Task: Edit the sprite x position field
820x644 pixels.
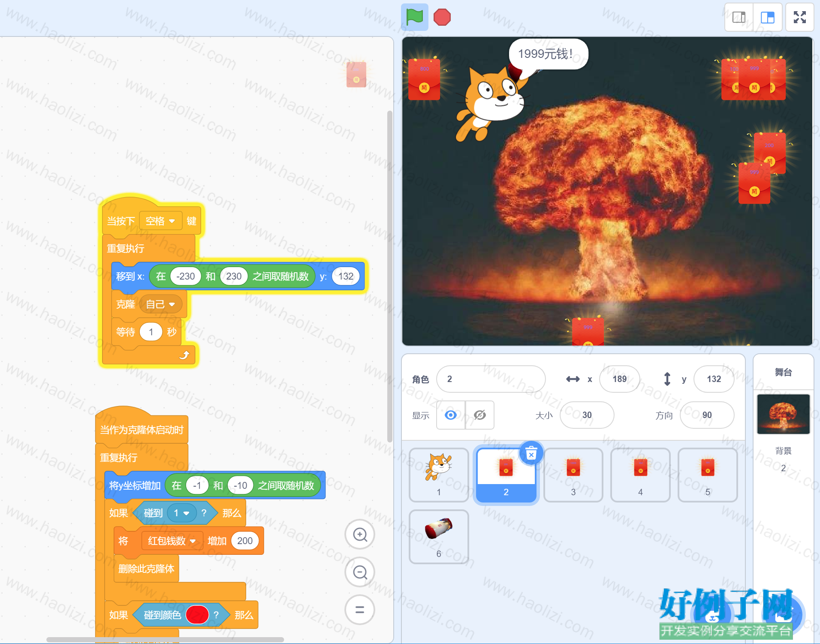Action: 619,379
